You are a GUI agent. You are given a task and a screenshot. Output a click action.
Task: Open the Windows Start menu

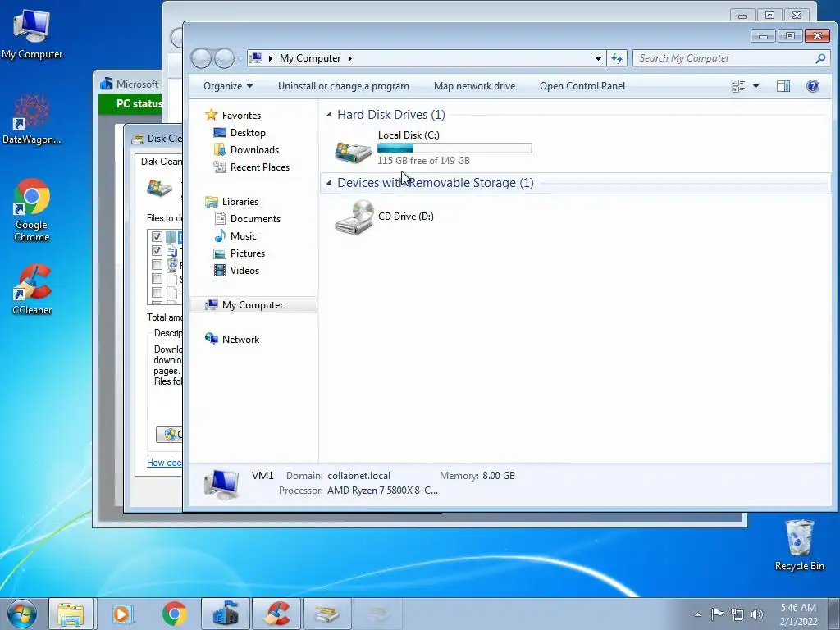(22, 614)
